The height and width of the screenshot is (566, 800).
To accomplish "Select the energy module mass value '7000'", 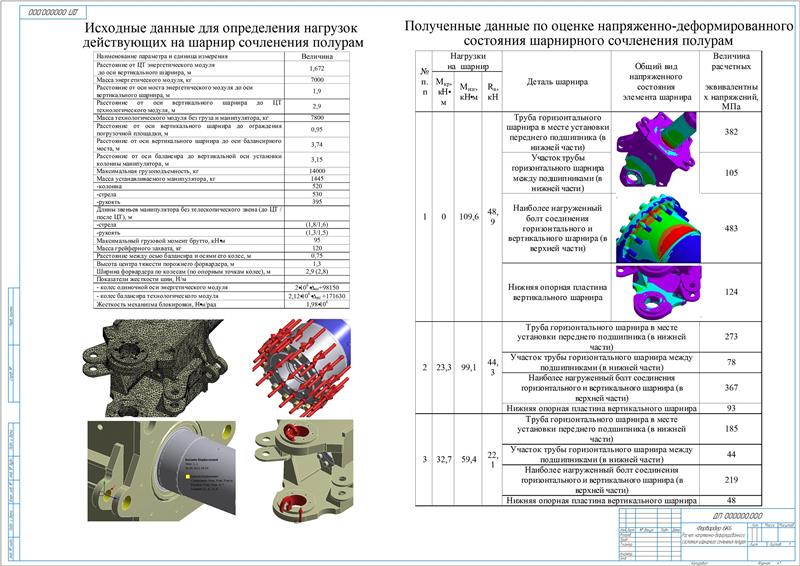I will [317, 80].
